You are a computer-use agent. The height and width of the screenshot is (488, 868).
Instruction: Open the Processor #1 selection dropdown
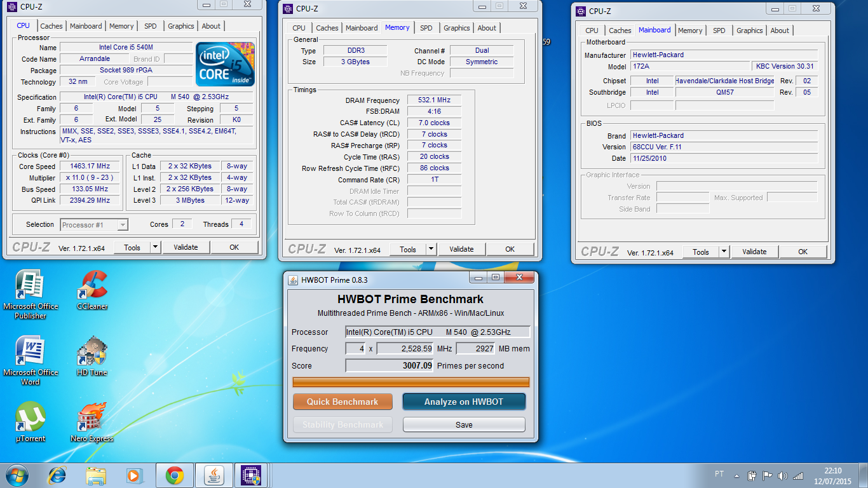tap(94, 225)
